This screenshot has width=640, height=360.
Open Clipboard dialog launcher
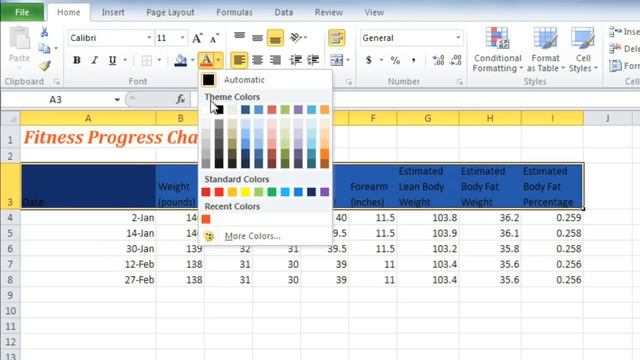click(56, 82)
